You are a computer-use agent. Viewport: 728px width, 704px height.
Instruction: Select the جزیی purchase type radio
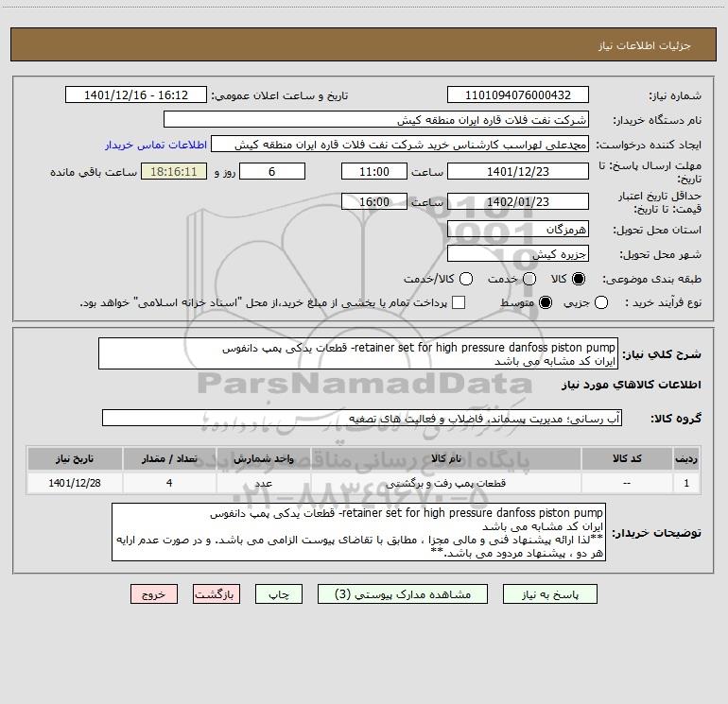pyautogui.click(x=601, y=302)
